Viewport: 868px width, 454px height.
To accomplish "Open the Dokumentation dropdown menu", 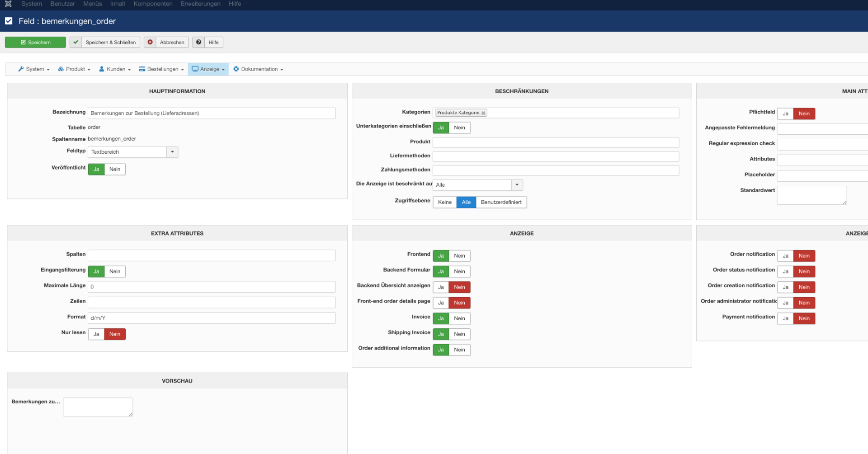I will point(259,69).
